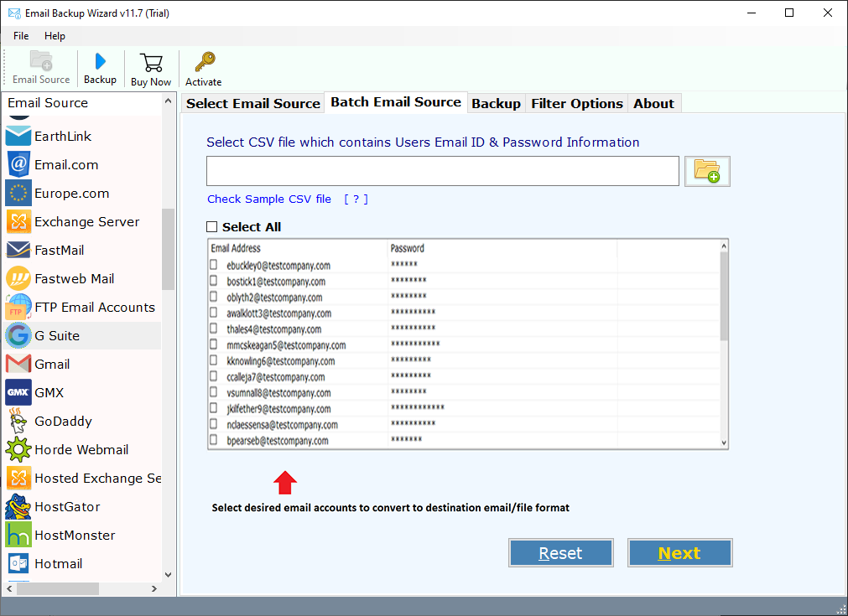
Task: Select the Horde Webmail gear icon
Action: 18,449
